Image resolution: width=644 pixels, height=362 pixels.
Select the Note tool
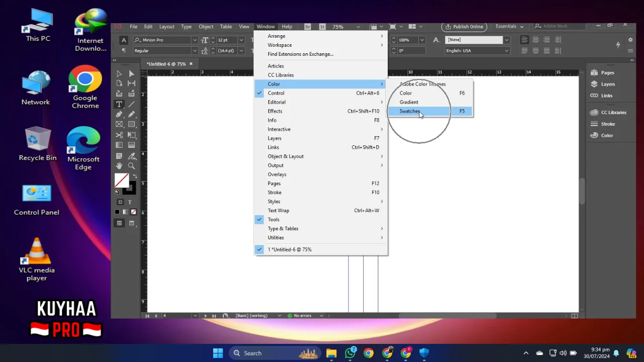coord(119,156)
